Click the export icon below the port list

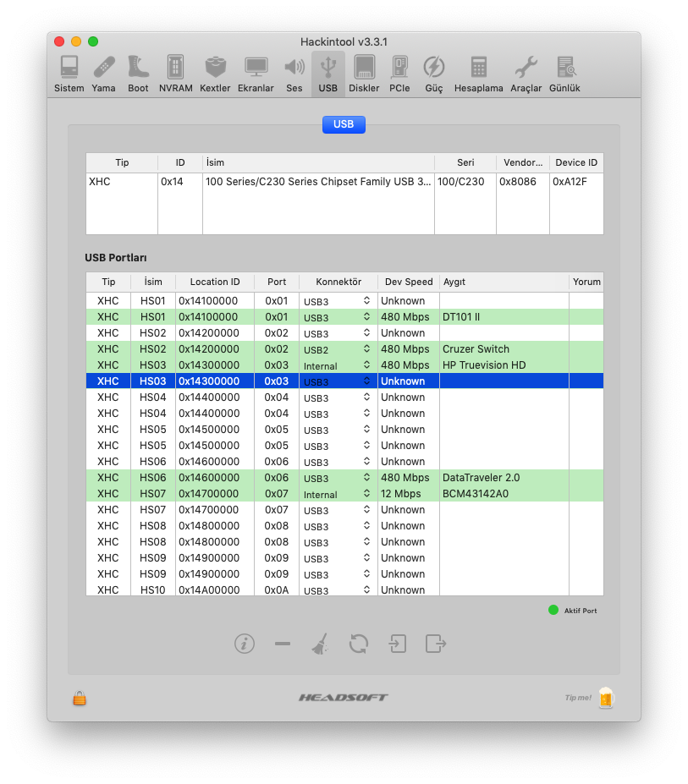pos(436,644)
